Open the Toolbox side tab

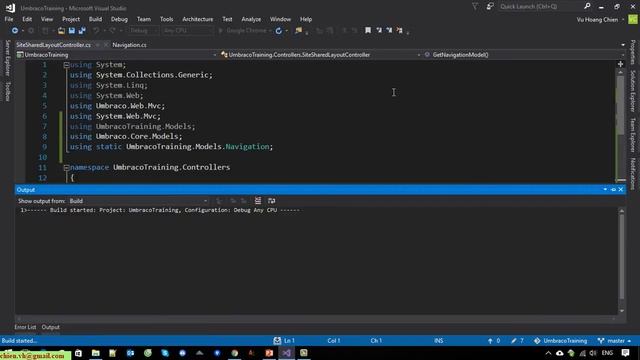7,91
